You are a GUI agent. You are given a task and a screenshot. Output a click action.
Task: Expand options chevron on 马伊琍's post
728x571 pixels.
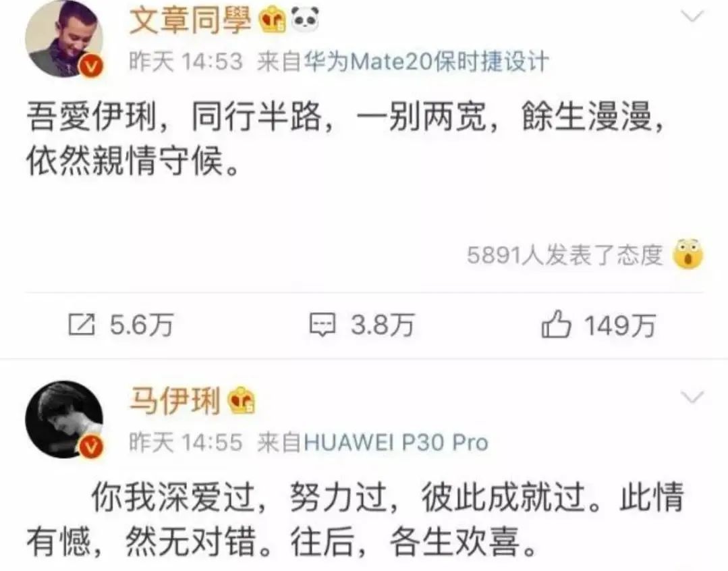(692, 398)
